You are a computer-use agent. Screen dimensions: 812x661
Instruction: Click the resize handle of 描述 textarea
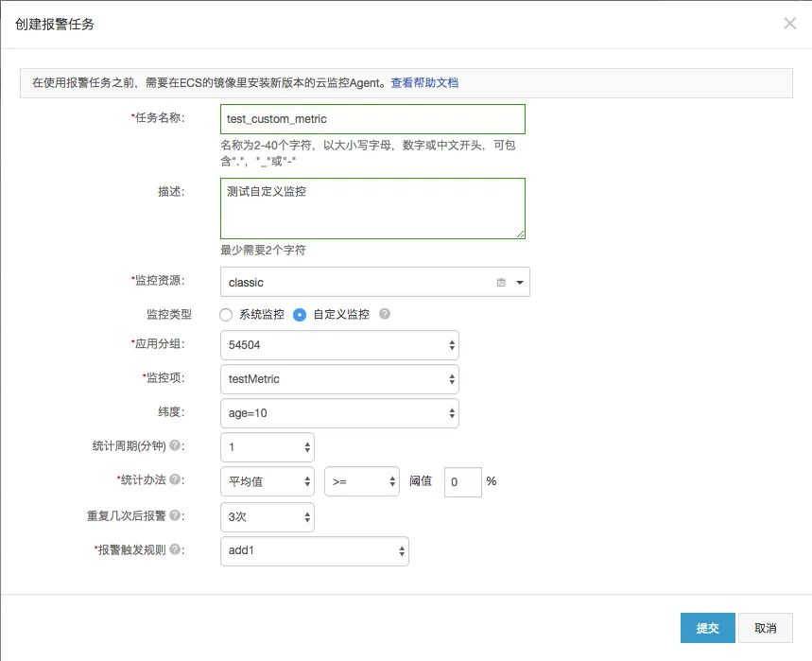[x=521, y=235]
